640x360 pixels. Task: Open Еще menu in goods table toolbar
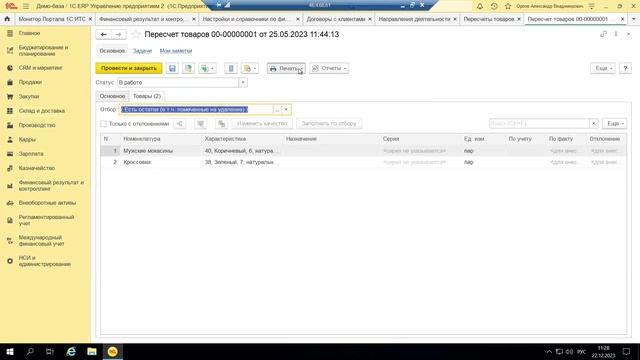(x=614, y=124)
